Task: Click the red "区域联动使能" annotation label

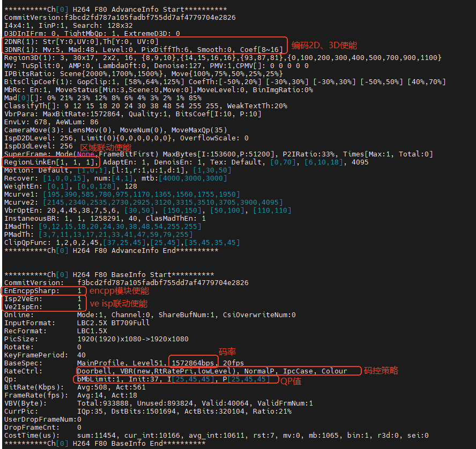Action: (105, 147)
